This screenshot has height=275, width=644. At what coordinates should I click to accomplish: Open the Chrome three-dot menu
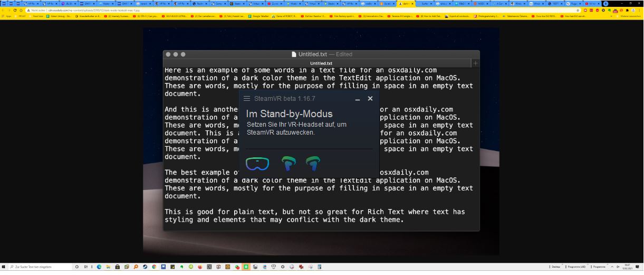point(640,10)
